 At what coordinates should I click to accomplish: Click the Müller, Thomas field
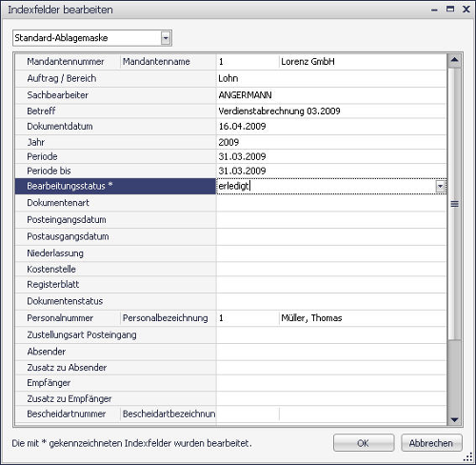pos(363,318)
